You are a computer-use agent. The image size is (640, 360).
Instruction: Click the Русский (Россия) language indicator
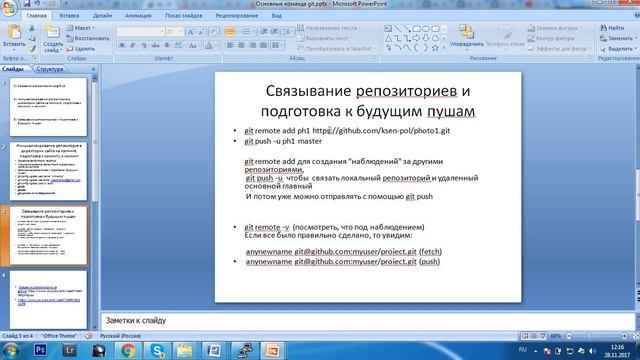tap(121, 336)
